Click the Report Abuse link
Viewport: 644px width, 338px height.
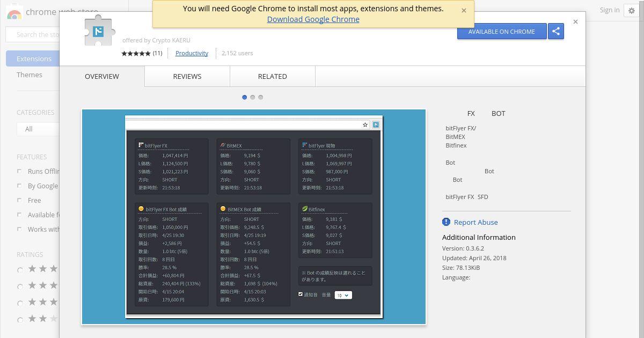tap(475, 222)
